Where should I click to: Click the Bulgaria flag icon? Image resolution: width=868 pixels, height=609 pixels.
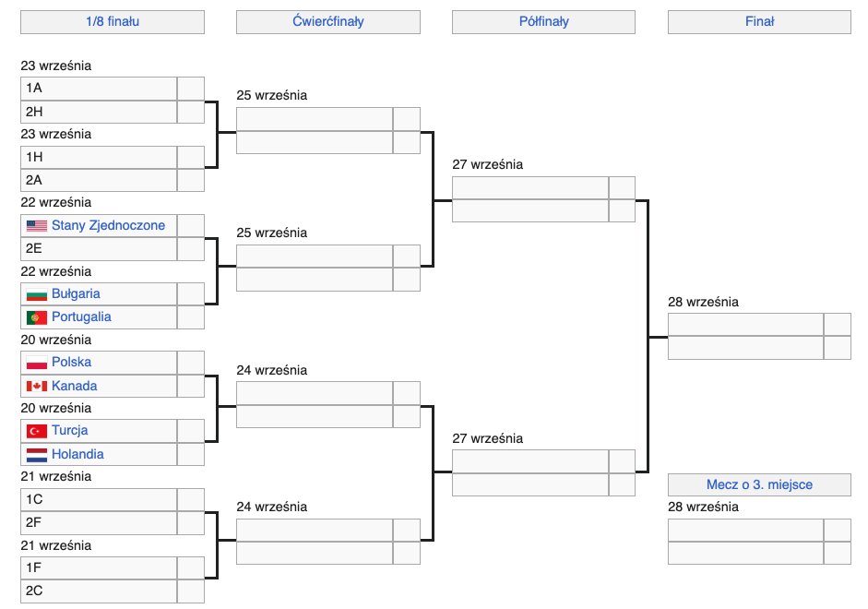(37, 294)
